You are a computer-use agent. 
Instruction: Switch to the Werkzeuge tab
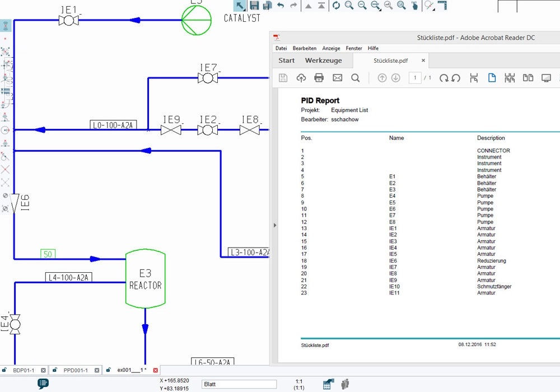323,60
